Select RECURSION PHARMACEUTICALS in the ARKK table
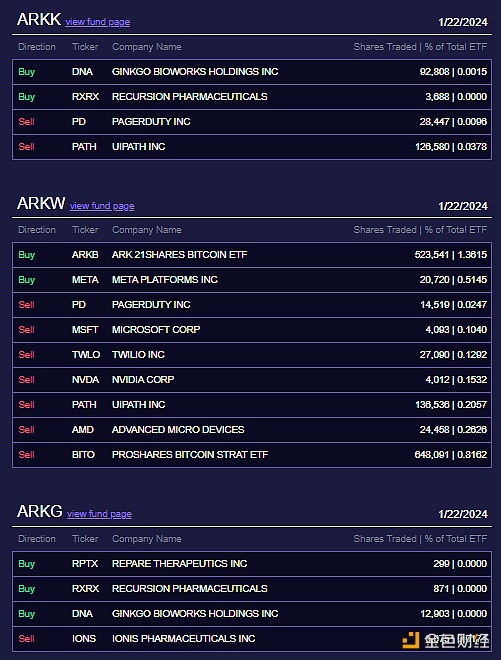Screen dimensions: 501x660 pos(189,96)
